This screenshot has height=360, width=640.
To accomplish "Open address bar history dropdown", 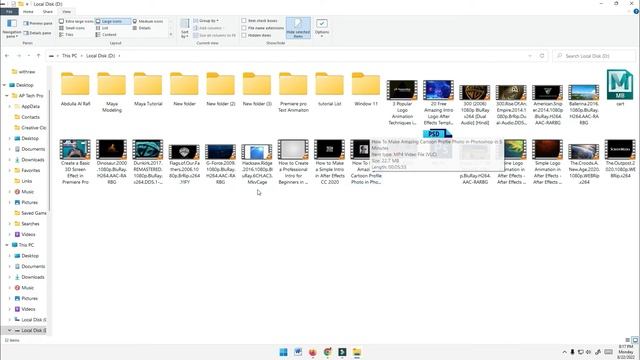I will tap(530, 56).
